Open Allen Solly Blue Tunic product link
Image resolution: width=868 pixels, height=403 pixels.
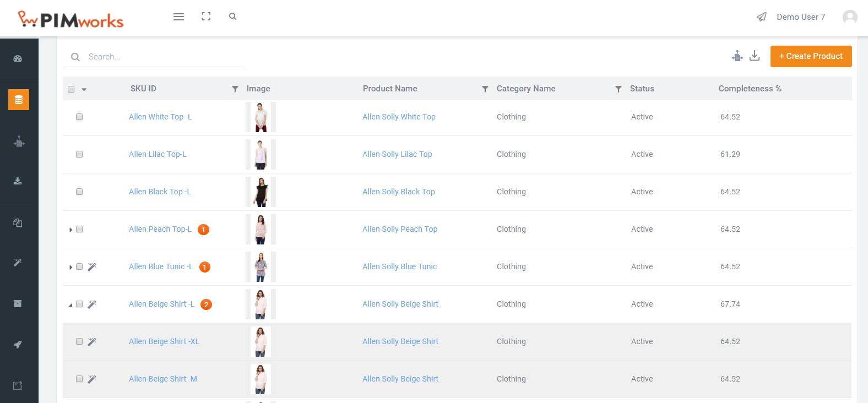[x=399, y=266]
